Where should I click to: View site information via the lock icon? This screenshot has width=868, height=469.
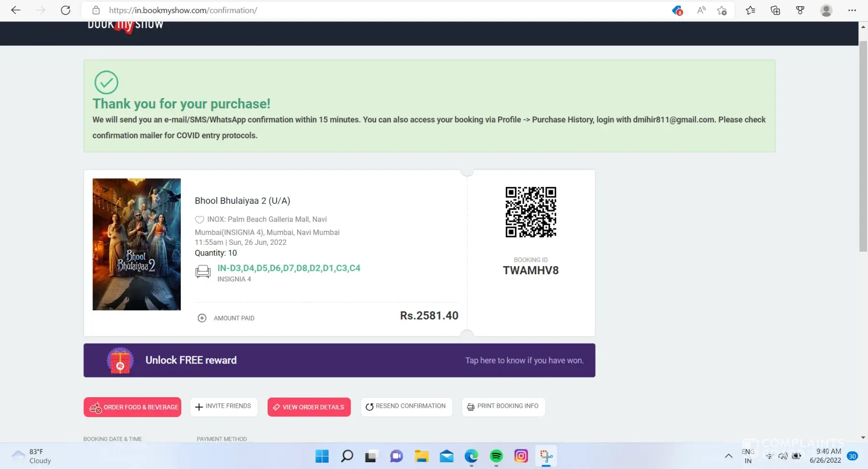[96, 10]
